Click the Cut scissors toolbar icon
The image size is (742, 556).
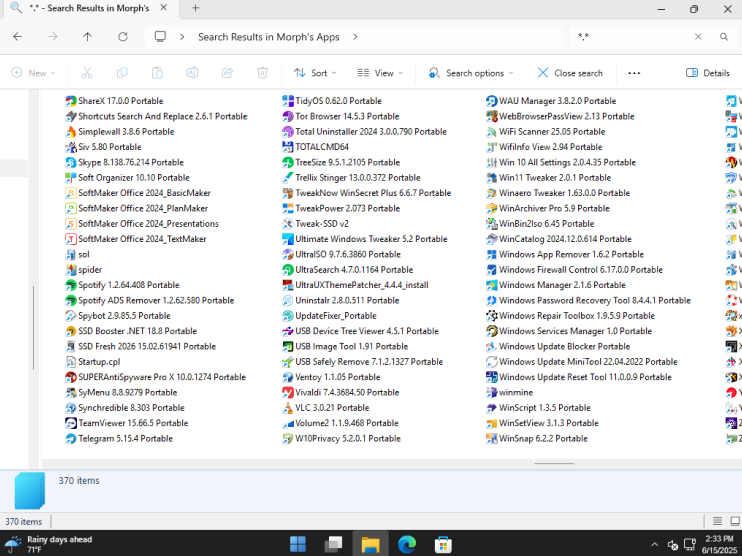point(87,73)
